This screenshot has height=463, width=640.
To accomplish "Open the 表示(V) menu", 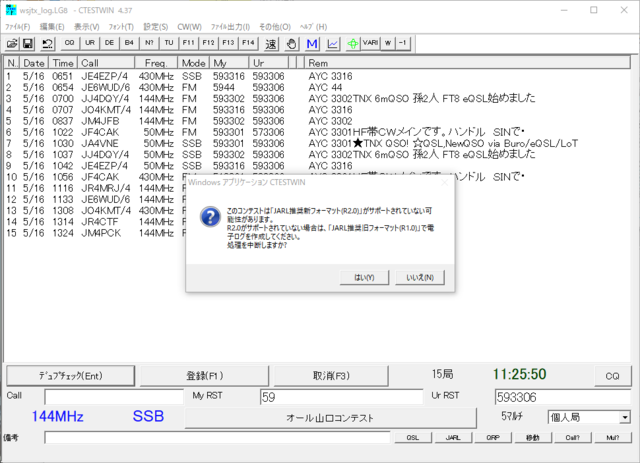I will coord(87,27).
